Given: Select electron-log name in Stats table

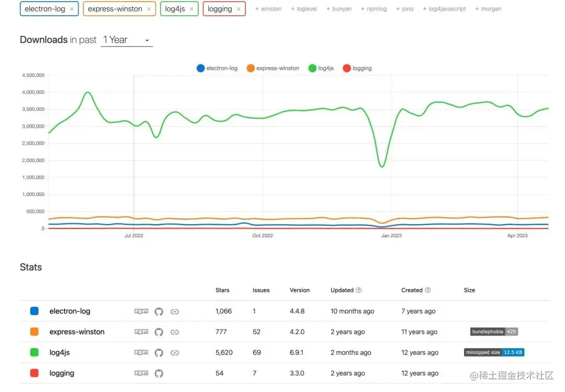Looking at the screenshot, I should [70, 311].
